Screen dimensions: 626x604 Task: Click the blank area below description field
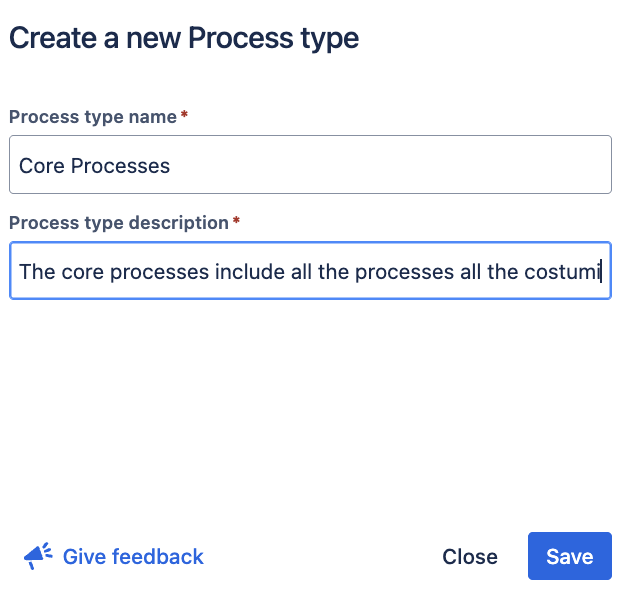(x=310, y=400)
